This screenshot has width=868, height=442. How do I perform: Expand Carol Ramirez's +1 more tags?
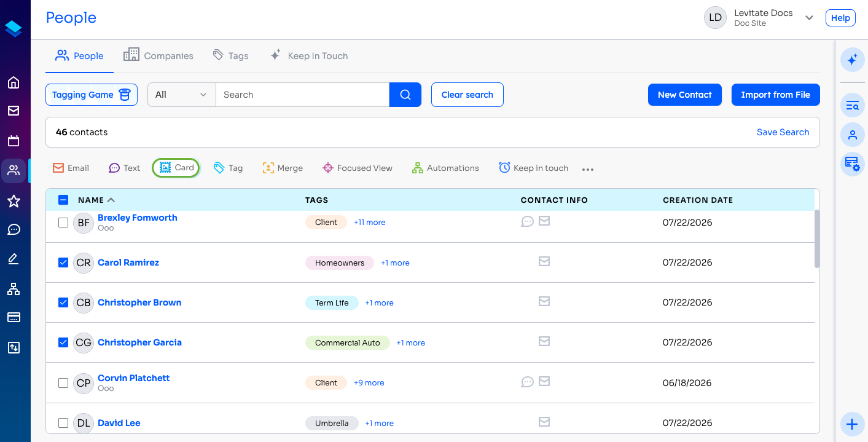point(395,262)
